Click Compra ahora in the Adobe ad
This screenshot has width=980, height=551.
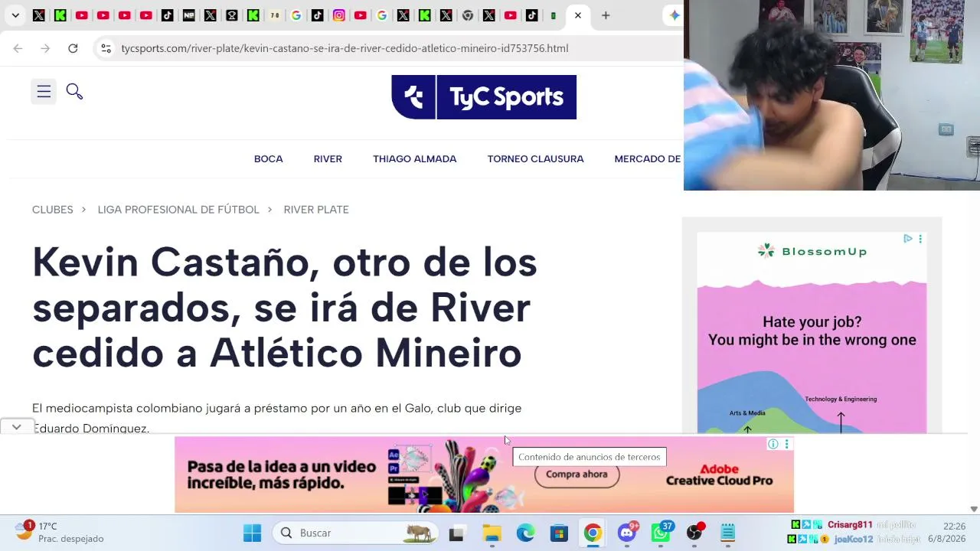(x=577, y=474)
